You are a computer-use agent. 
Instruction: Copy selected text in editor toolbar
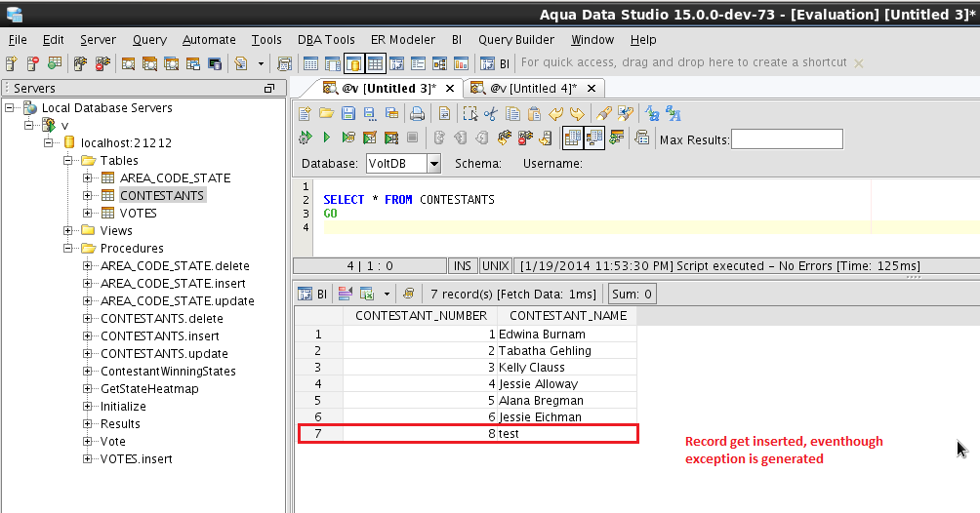coord(512,114)
